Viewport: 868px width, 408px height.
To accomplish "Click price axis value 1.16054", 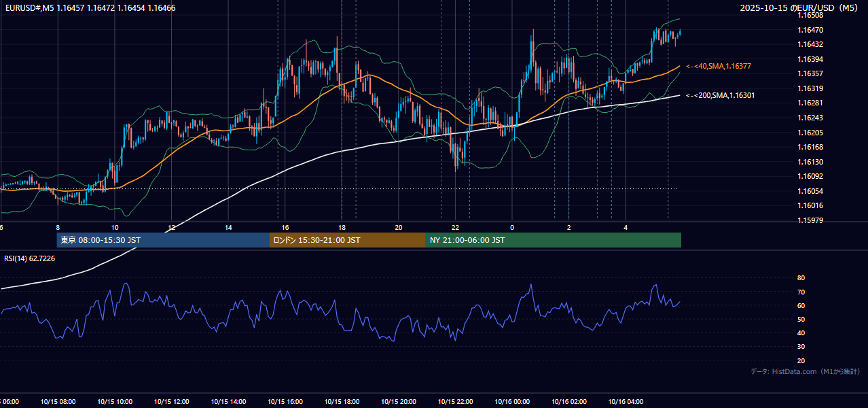I will pos(810,191).
